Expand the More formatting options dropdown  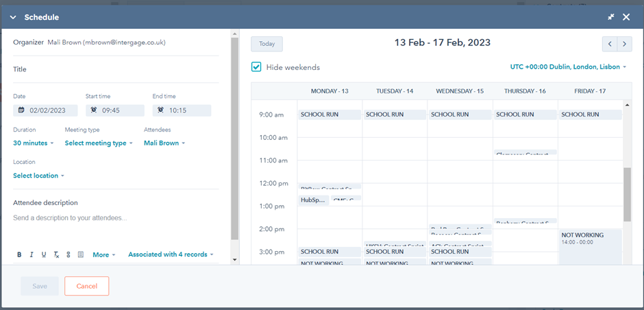[x=104, y=255]
